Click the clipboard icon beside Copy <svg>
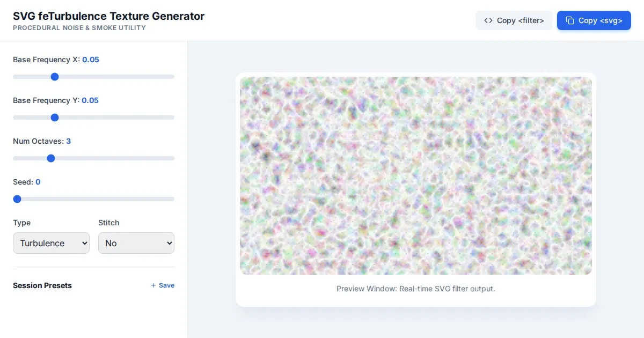The width and height of the screenshot is (644, 338). coord(570,20)
